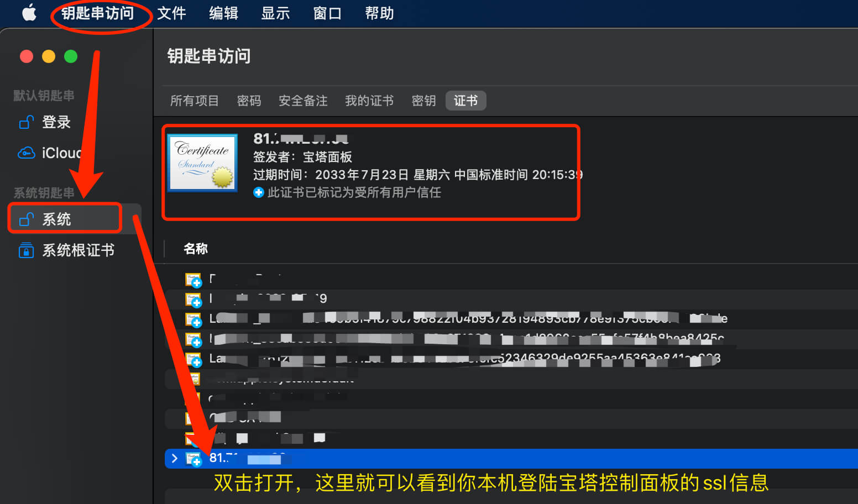Viewport: 858px width, 504px height.
Task: Open the 文件 menu
Action: 171,13
